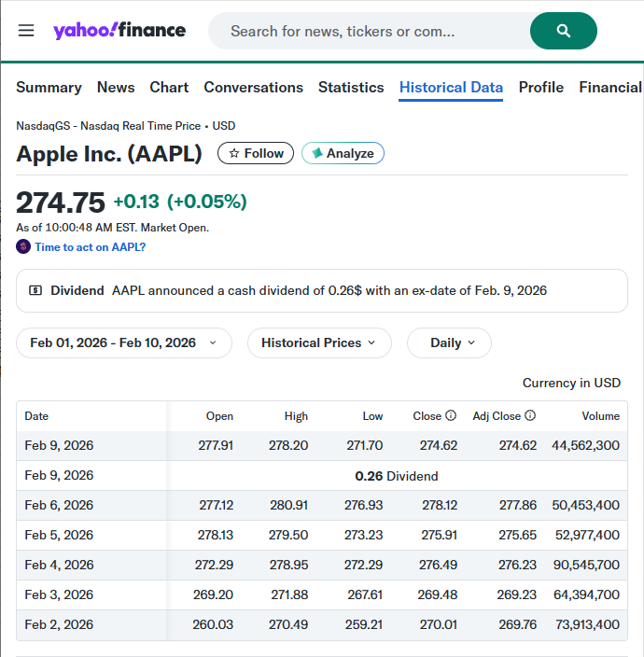Click the high price 280.91 cell

289,505
